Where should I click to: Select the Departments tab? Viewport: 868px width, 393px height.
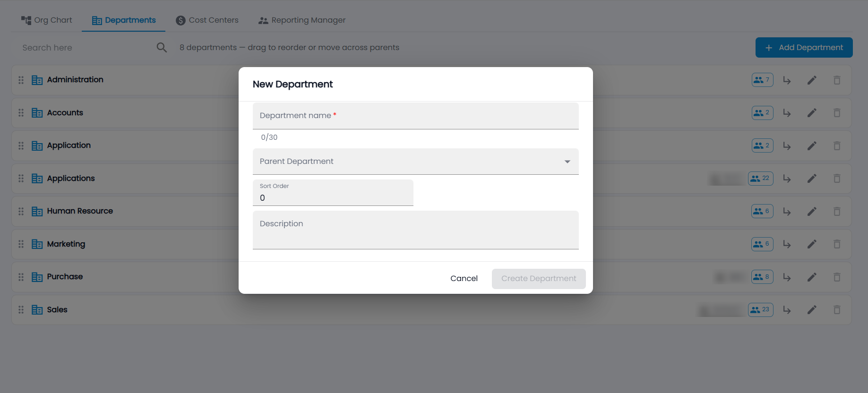click(124, 20)
